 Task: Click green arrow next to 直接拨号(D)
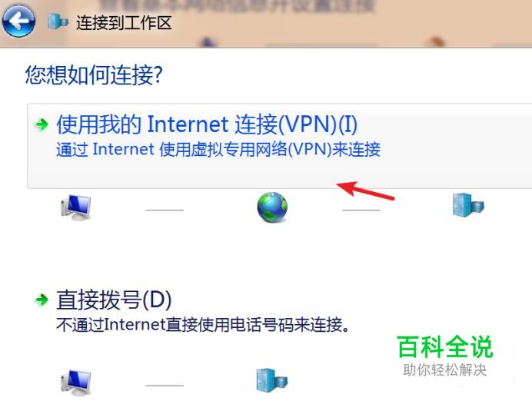pyautogui.click(x=42, y=300)
